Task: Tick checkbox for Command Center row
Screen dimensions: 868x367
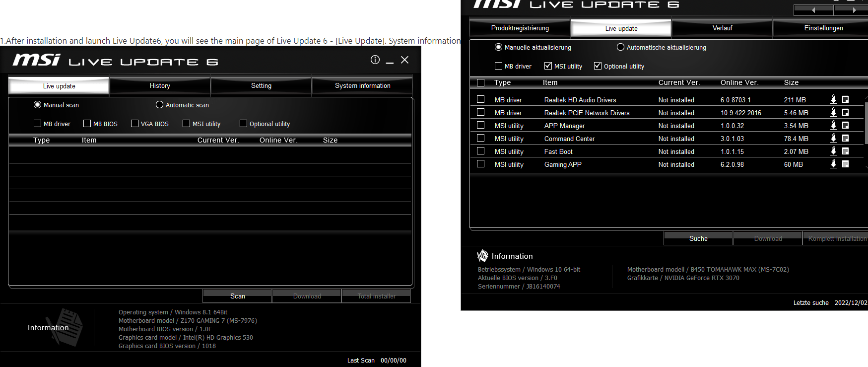Action: (x=480, y=138)
